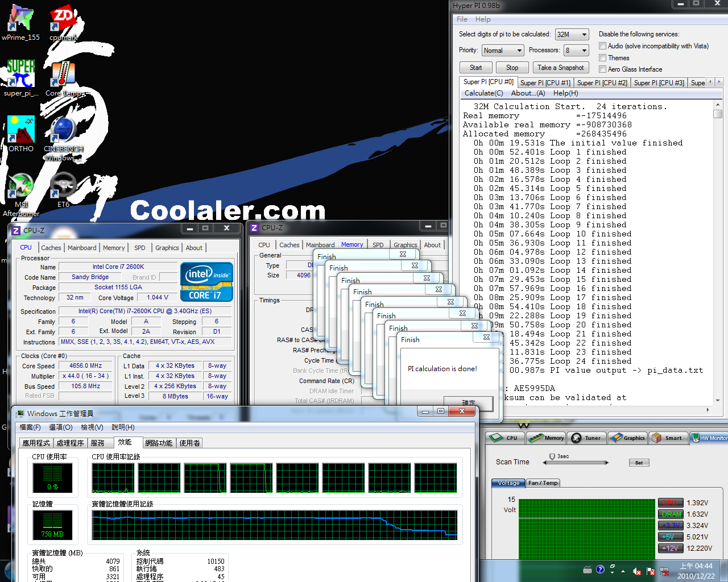Click the muted volume tray icon
Viewport: 728px width, 582px height.
coord(637,571)
